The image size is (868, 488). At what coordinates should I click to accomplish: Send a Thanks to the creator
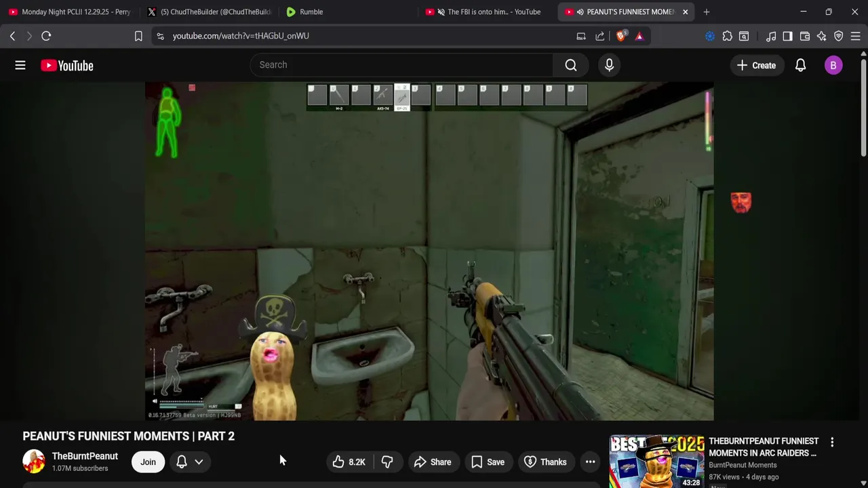tap(546, 462)
